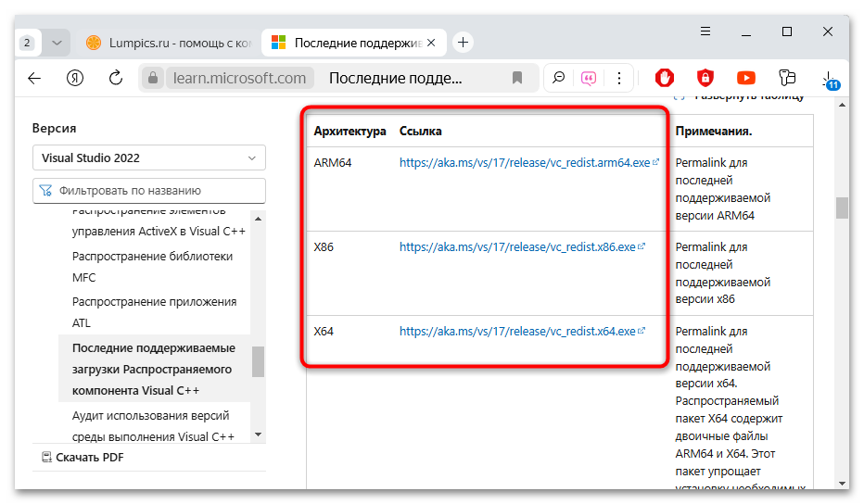Switch to the Lumpics.ru tab
Viewport: 864px width, 504px height.
point(170,43)
